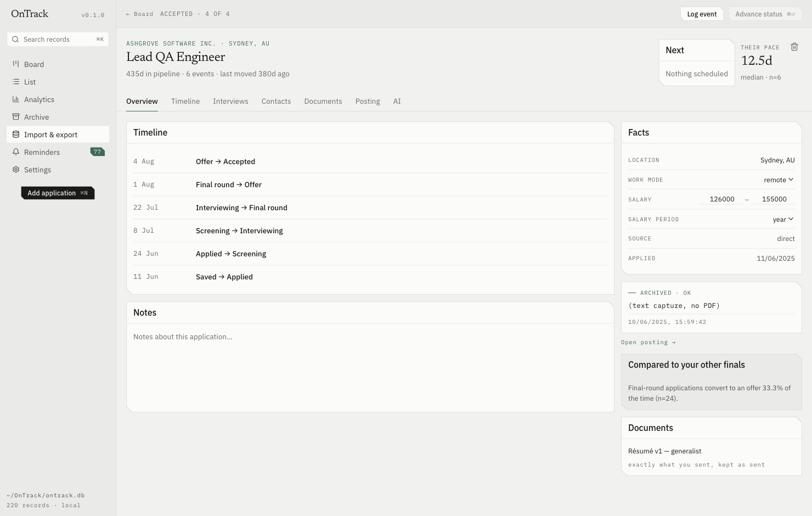Image resolution: width=812 pixels, height=516 pixels.
Task: Open the Contacts tab
Action: [x=276, y=102]
